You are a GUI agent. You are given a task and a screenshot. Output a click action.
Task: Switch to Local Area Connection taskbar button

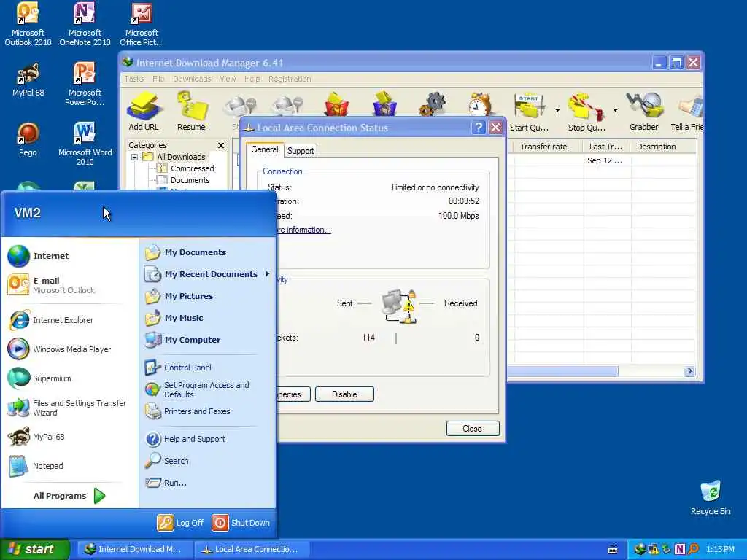click(x=252, y=549)
